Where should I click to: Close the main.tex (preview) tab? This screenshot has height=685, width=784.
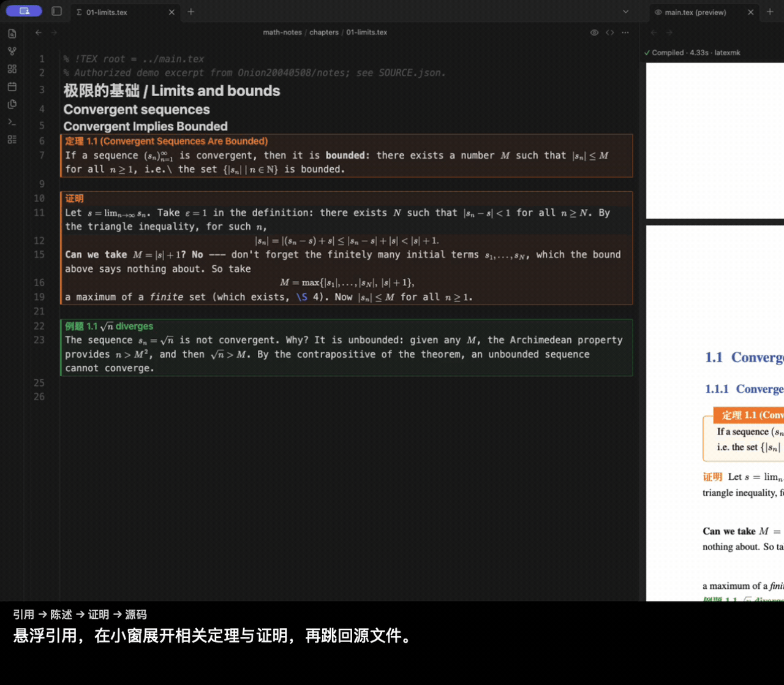coord(750,12)
